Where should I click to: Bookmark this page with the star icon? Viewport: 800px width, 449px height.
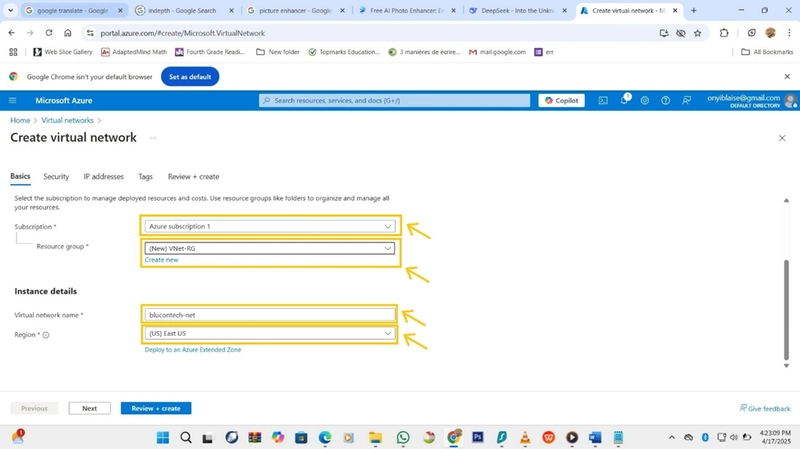(697, 33)
